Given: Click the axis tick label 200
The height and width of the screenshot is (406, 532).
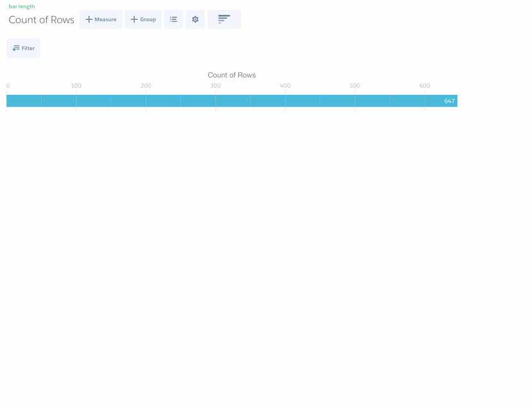Looking at the screenshot, I should point(146,86).
